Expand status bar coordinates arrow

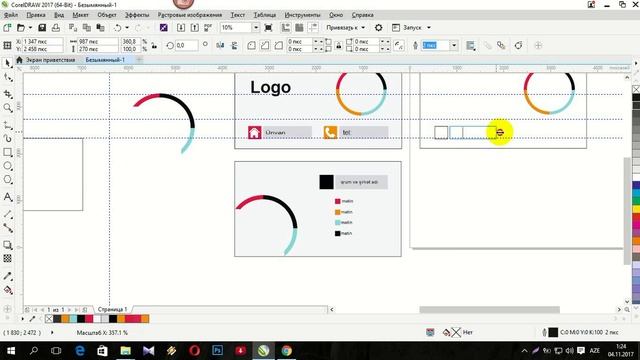coord(52,333)
